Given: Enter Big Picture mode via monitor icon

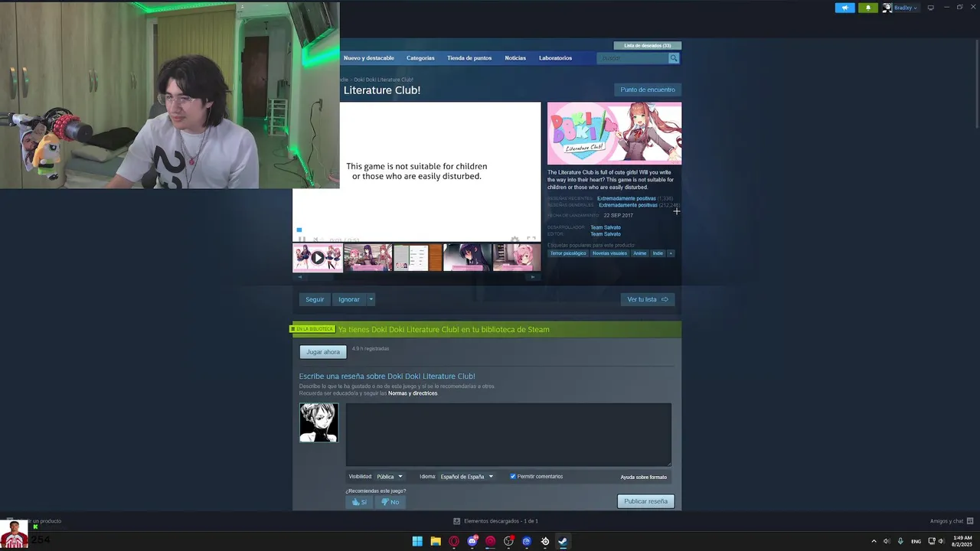Looking at the screenshot, I should pos(930,8).
